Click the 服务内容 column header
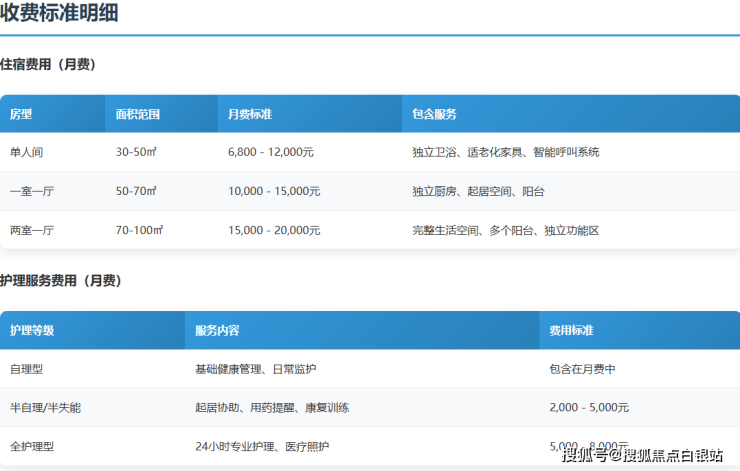 click(x=217, y=330)
